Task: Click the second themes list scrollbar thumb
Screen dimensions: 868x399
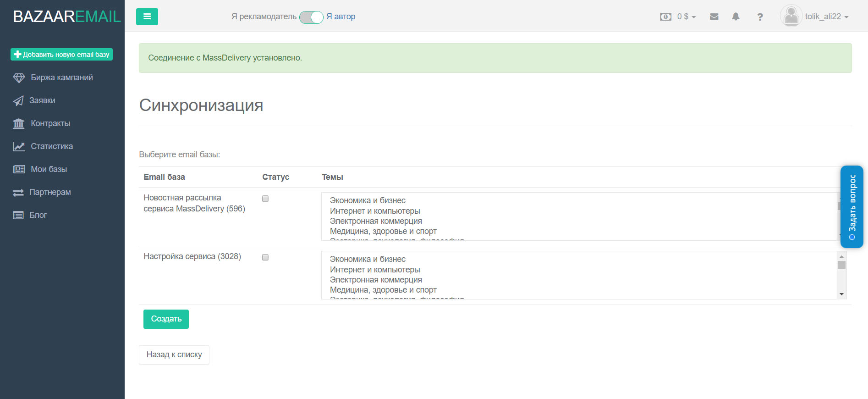Action: pos(841,265)
